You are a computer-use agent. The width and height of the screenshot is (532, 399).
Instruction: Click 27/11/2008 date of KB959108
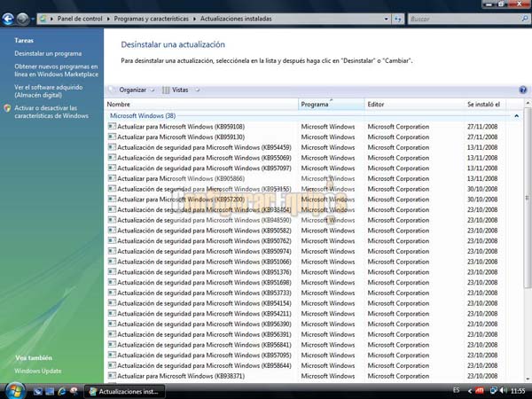tap(482, 127)
